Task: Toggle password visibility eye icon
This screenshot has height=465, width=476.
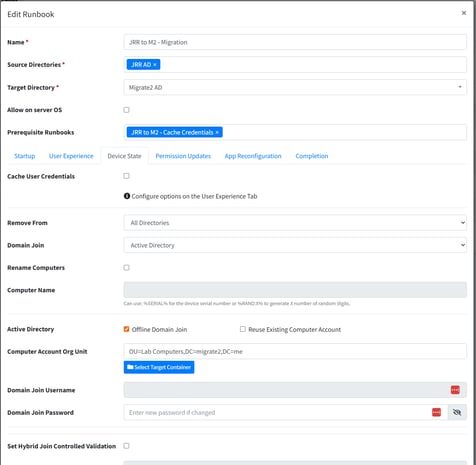Action: click(457, 412)
